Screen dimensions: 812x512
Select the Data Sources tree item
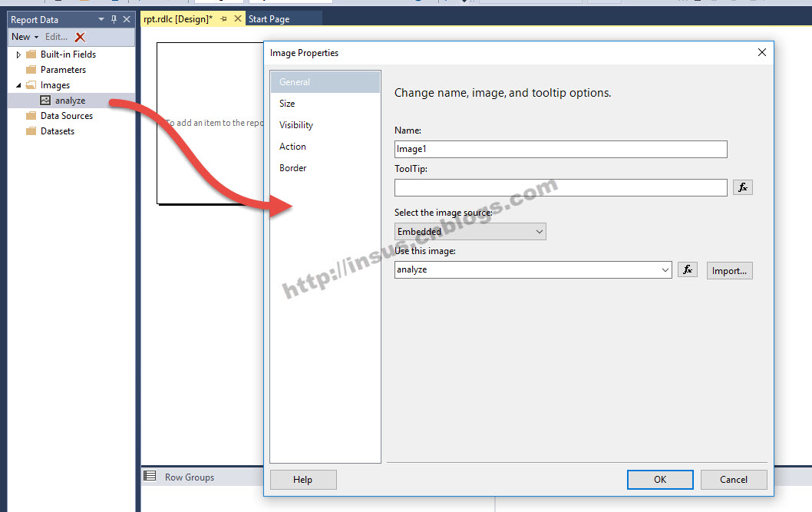[x=67, y=115]
